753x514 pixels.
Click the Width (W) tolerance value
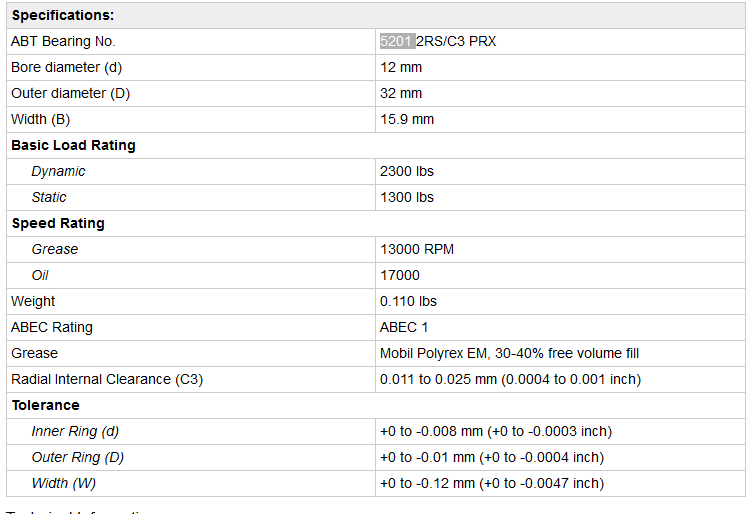[491, 483]
